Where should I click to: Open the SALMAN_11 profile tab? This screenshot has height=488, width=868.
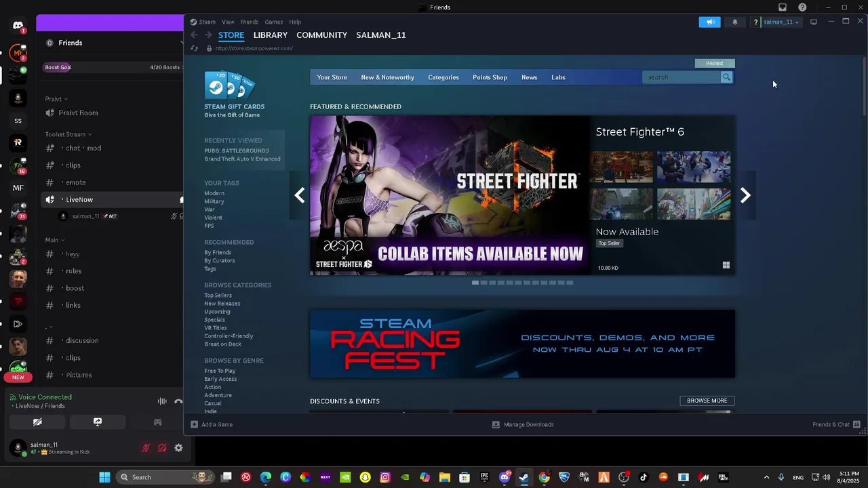[x=381, y=35]
